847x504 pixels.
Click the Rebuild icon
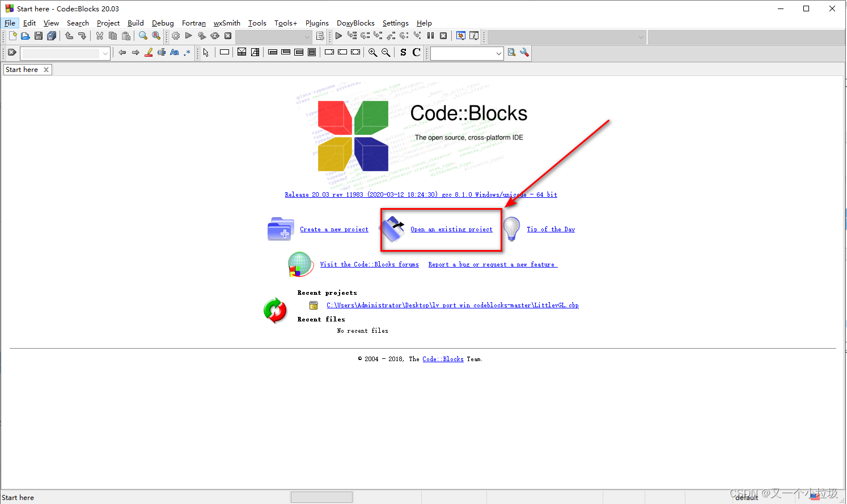click(215, 36)
